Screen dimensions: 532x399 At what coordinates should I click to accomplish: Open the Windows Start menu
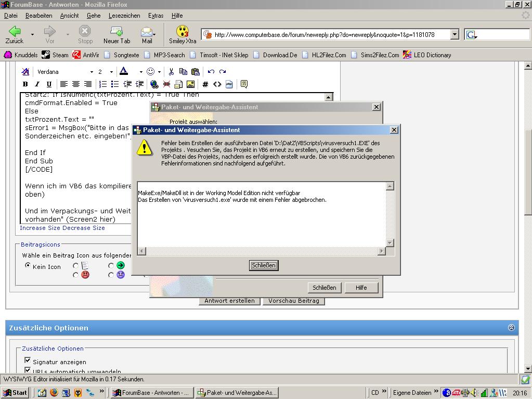point(15,393)
